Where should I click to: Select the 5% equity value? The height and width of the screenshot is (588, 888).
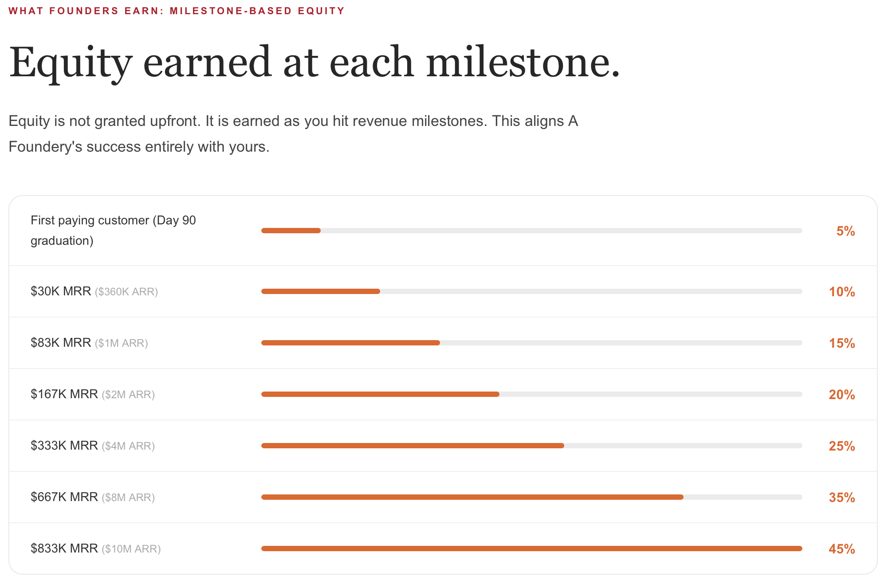pos(845,231)
